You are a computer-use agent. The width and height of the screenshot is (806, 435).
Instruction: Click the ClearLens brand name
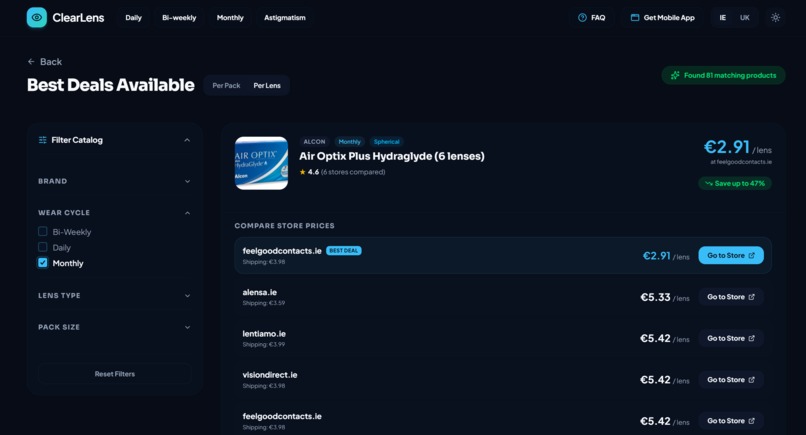(78, 17)
